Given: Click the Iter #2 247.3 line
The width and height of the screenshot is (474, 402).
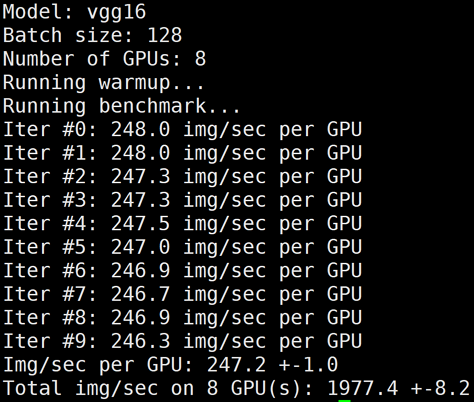Looking at the screenshot, I should [182, 177].
